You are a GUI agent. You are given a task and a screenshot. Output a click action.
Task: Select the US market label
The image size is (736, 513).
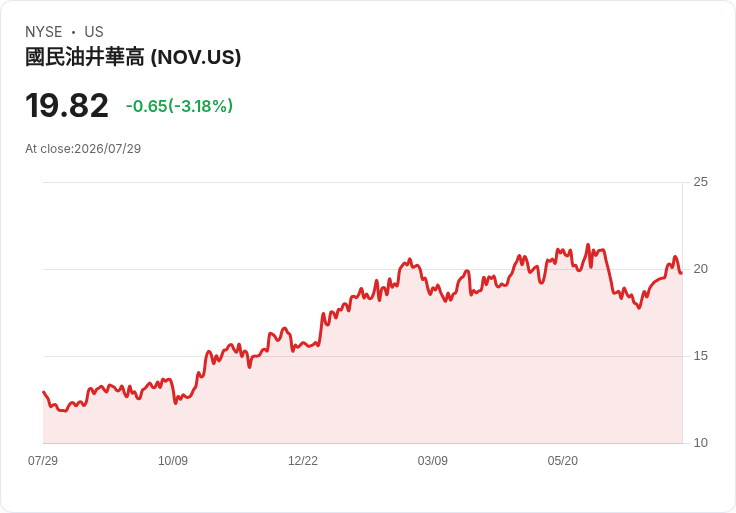point(94,32)
